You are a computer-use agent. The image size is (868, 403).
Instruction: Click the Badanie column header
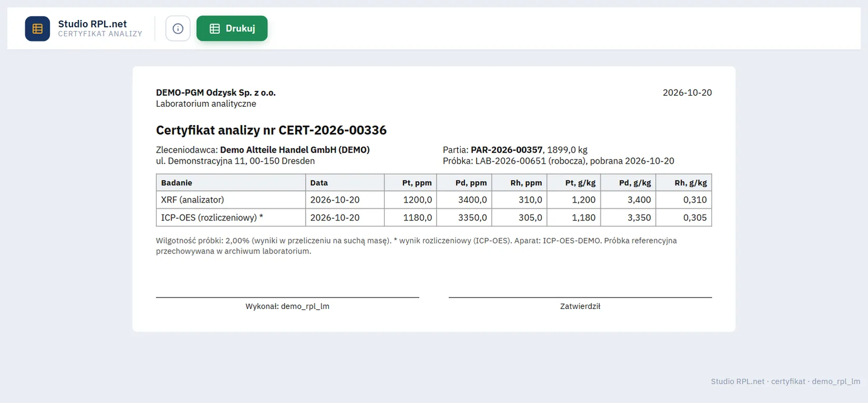pos(231,183)
